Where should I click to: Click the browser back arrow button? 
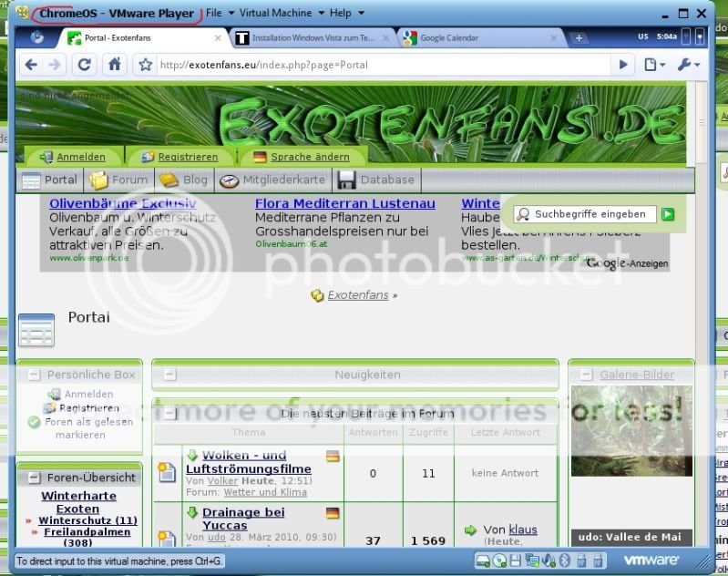31,65
